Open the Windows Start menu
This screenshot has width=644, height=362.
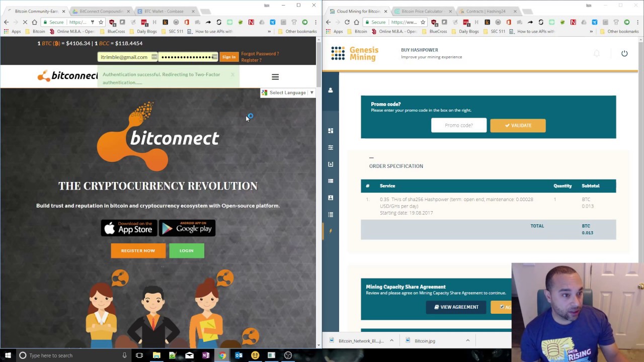coord(8,355)
